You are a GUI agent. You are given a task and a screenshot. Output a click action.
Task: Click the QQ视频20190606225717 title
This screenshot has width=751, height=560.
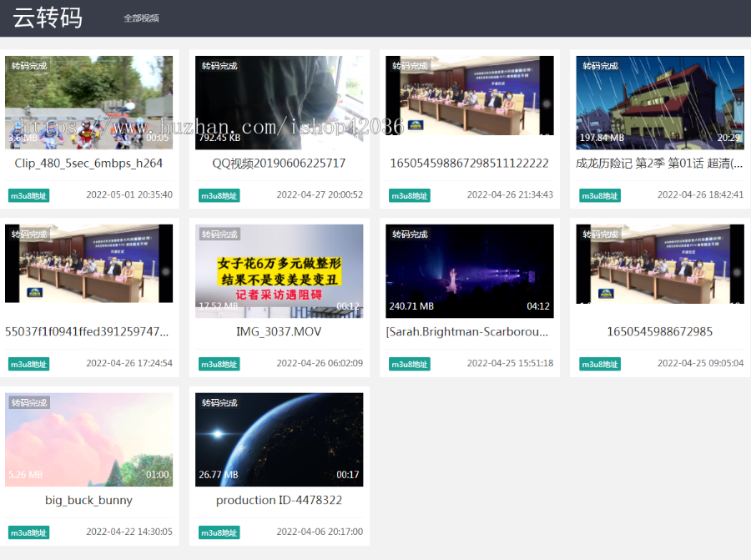[x=279, y=164]
